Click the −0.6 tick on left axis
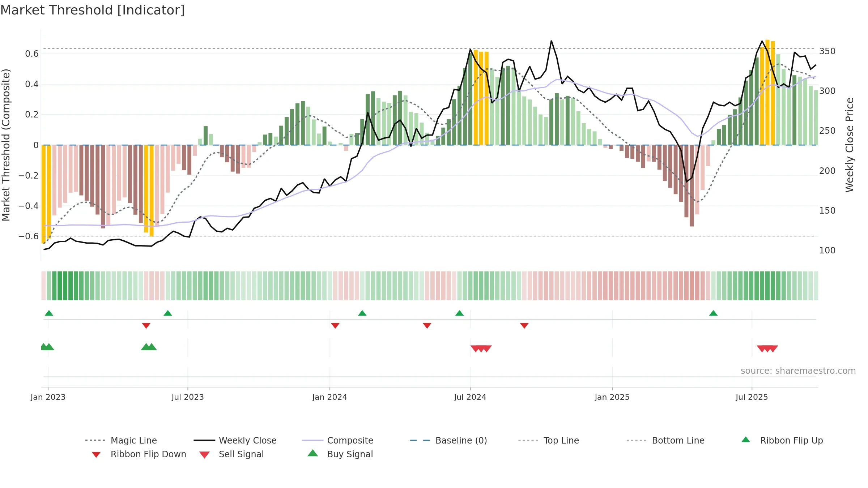 point(29,236)
